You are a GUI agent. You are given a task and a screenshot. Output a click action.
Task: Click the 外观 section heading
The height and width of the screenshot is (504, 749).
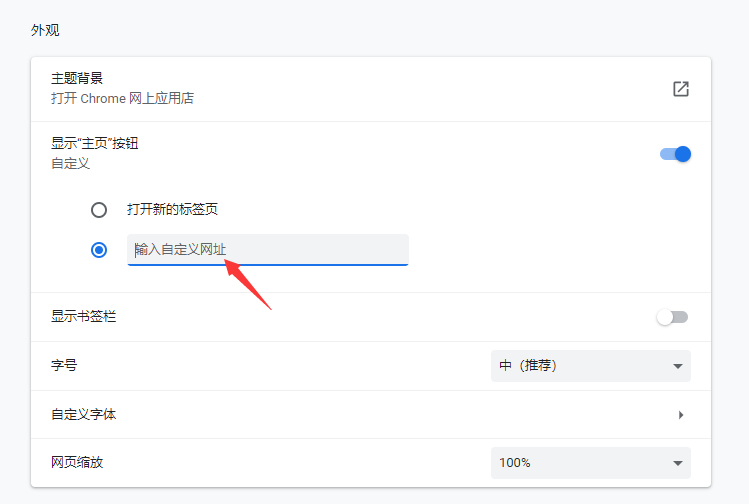point(45,30)
